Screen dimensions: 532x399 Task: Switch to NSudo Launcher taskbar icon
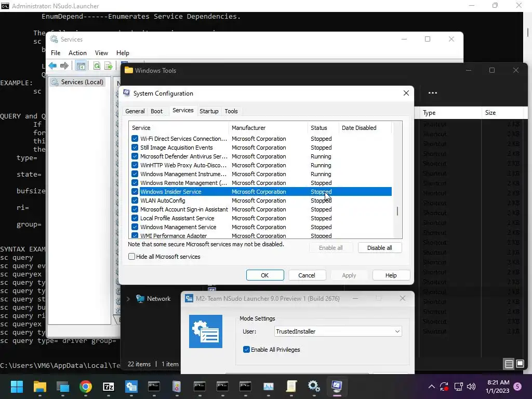click(x=131, y=387)
